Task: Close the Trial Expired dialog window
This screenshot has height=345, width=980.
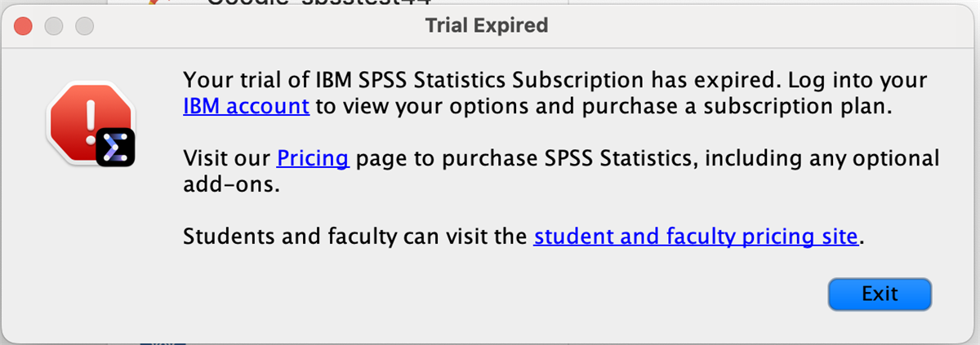Action: [24, 26]
